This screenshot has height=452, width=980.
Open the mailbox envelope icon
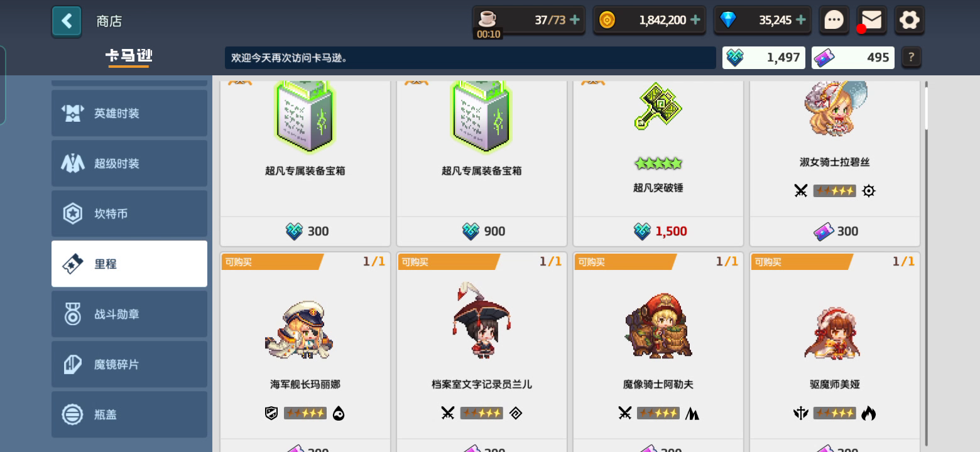coord(871,21)
